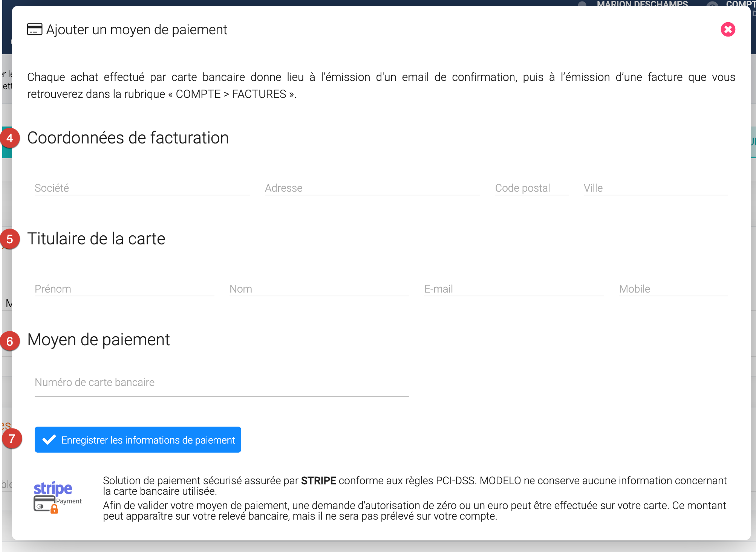
Task: Click the red step 4 badge
Action: (x=10, y=138)
